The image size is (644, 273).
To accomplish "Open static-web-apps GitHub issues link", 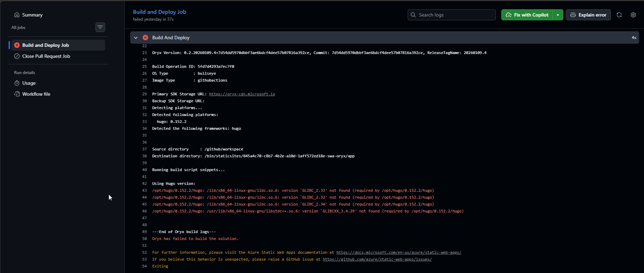I will [377, 259].
